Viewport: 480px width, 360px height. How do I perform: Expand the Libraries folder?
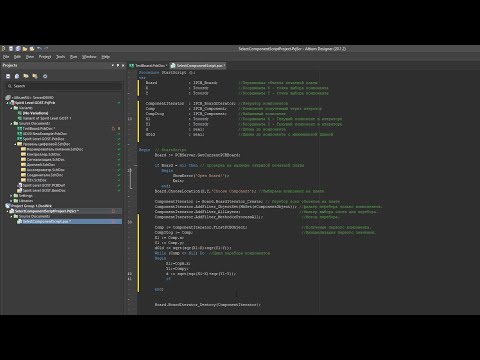pyautogui.click(x=11, y=201)
